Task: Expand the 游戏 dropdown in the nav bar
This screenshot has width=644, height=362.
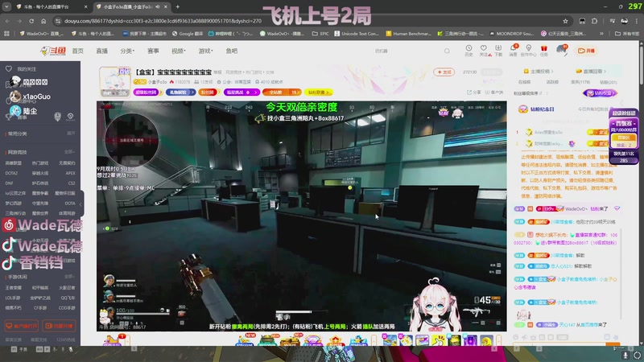Action: [205, 51]
